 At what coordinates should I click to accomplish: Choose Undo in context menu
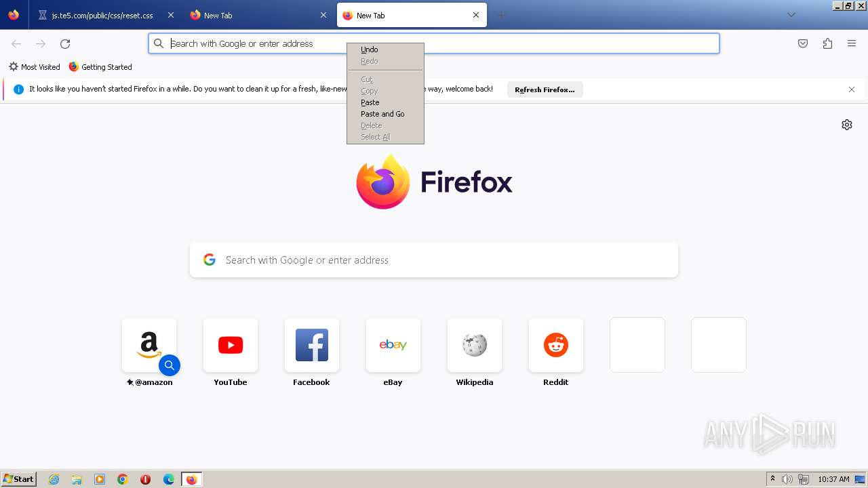pyautogui.click(x=385, y=49)
